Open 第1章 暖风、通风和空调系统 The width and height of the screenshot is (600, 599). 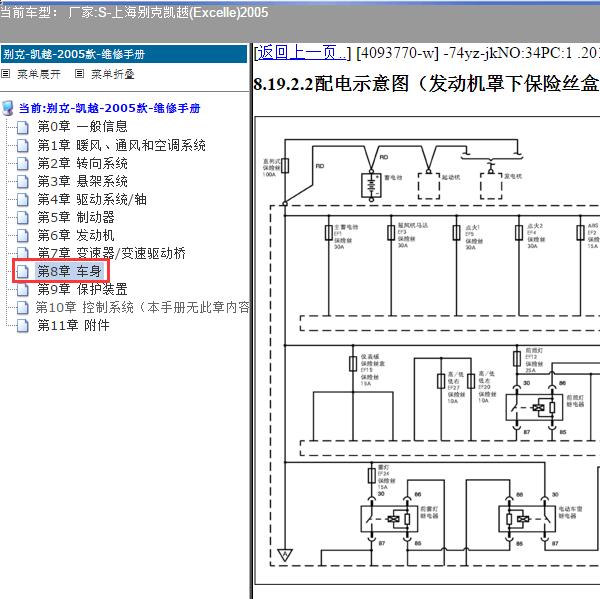point(121,145)
